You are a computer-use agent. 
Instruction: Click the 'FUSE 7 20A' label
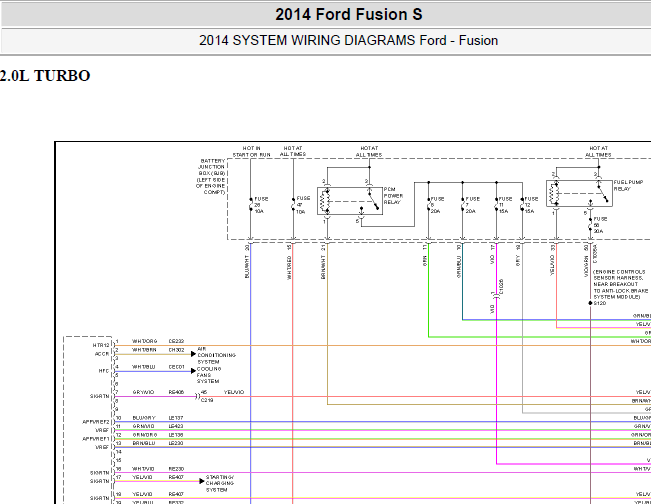pyautogui.click(x=472, y=205)
